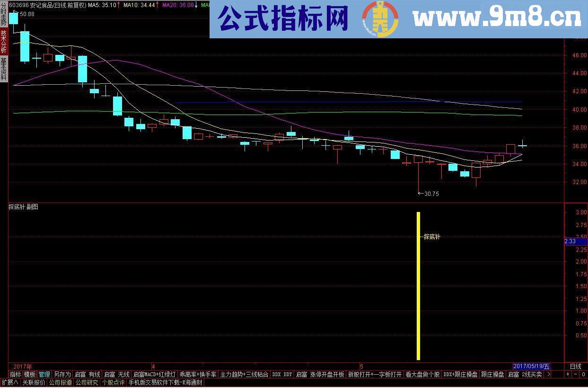The image size is (588, 388).
Task: Click the 2017/05/19 date field
Action: coord(530,366)
